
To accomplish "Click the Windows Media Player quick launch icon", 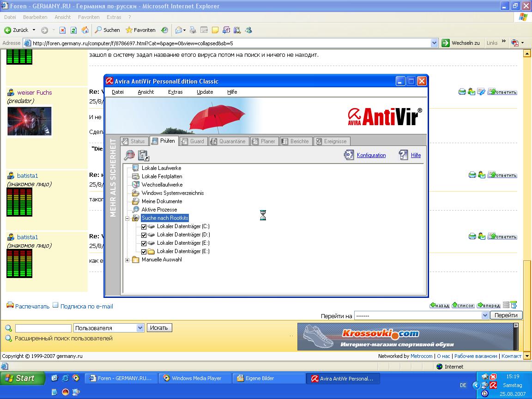I will (x=76, y=378).
